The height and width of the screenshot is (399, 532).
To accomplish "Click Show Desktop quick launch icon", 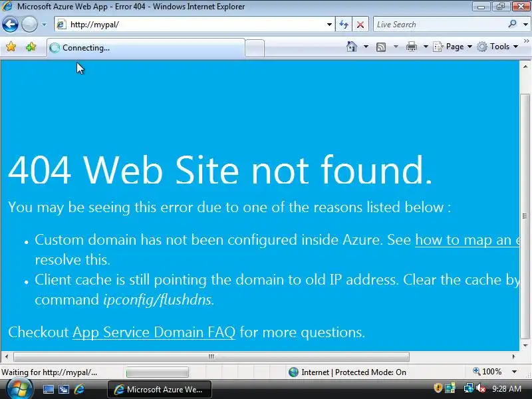I will (x=48, y=389).
